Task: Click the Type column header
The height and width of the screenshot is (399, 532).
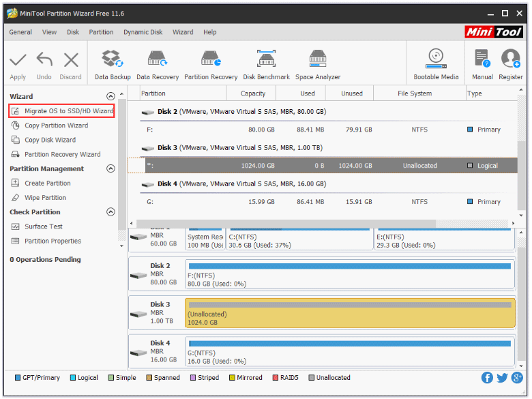Action: pyautogui.click(x=491, y=93)
